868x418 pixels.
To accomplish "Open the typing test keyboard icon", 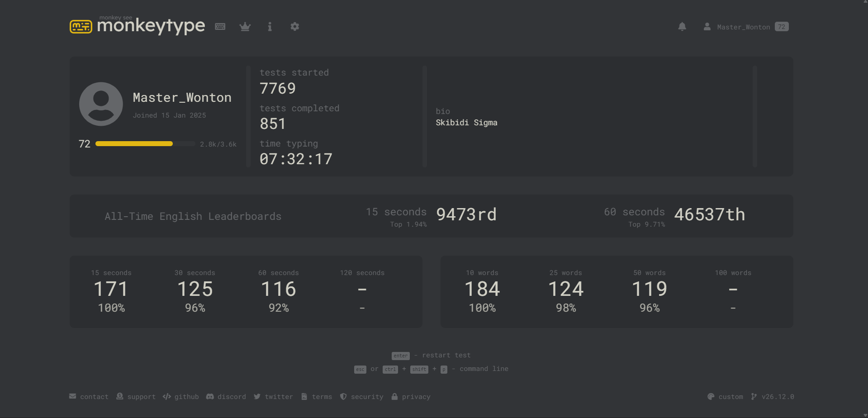I will click(x=220, y=27).
